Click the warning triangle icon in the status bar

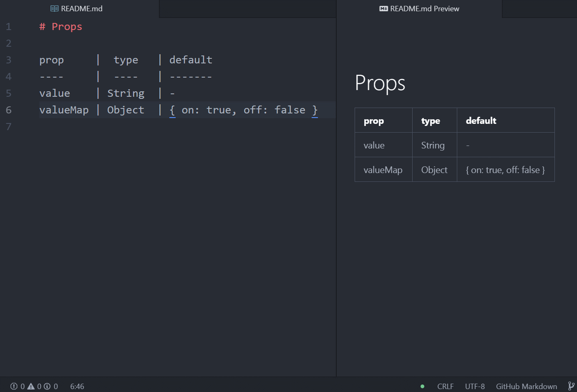[x=31, y=386]
